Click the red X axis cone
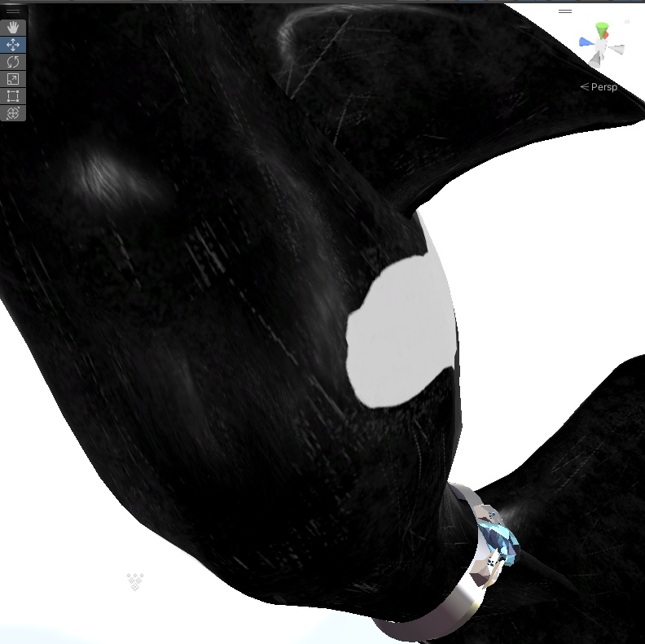Screen dimensions: 645x644 pos(606,35)
